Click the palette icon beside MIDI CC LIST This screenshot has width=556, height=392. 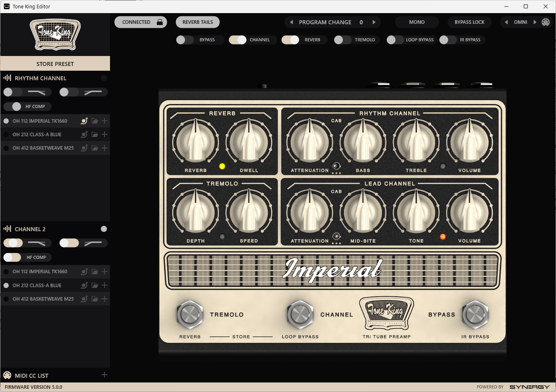point(7,375)
